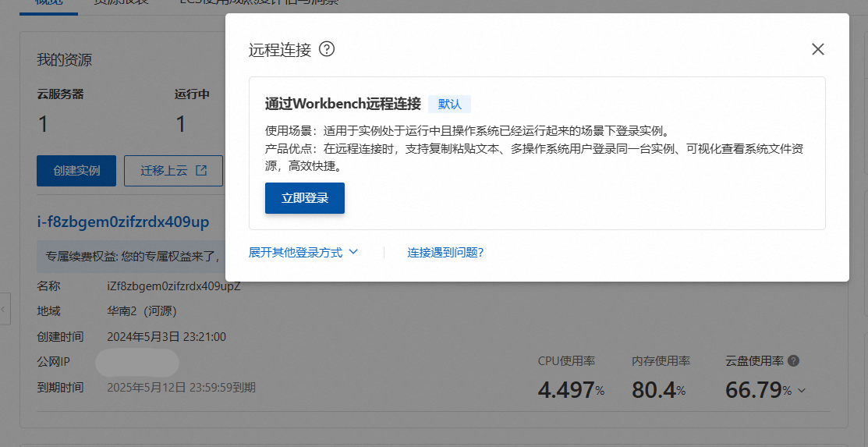Open instance link i-f8zbgem0zifzrdx409up

(123, 222)
